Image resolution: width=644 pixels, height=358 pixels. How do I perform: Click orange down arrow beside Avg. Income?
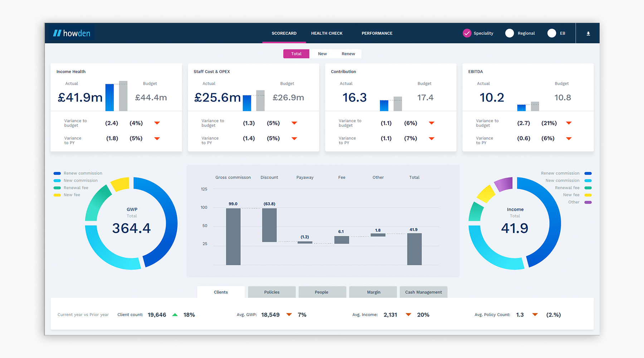(x=408, y=315)
